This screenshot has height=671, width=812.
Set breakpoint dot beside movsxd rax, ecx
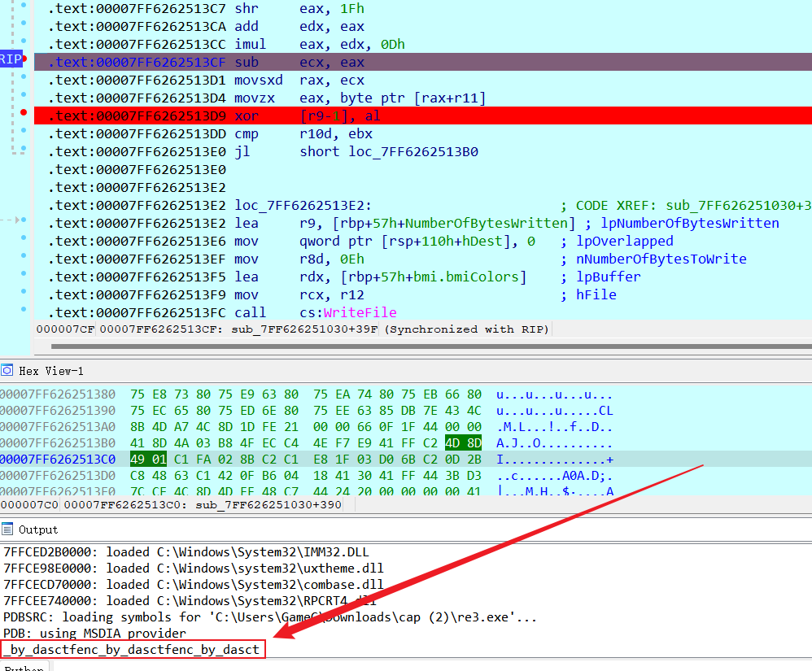(24, 76)
